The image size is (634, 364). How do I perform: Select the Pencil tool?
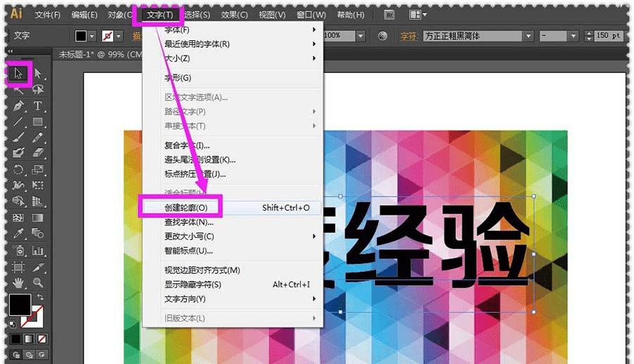click(37, 137)
